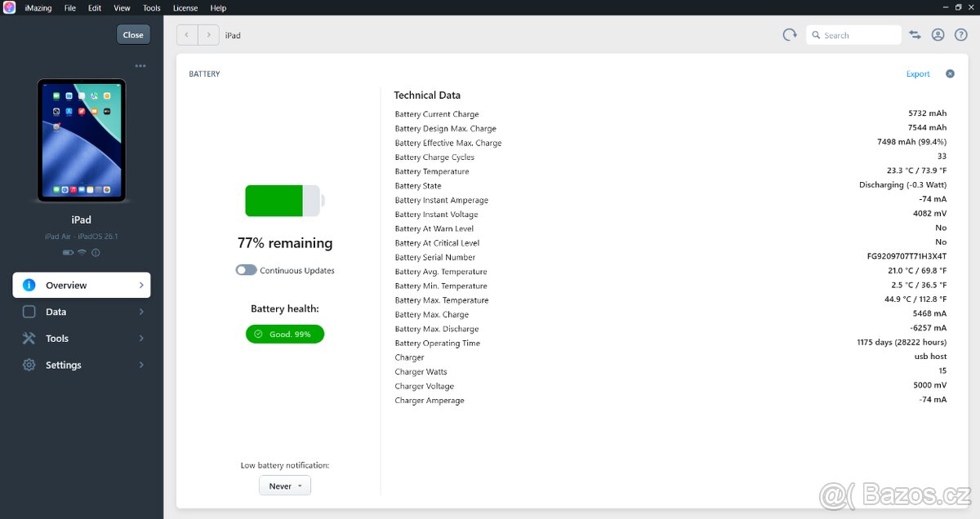Click the iPad device thumbnail image
Screen dimensions: 980x519
(82, 140)
